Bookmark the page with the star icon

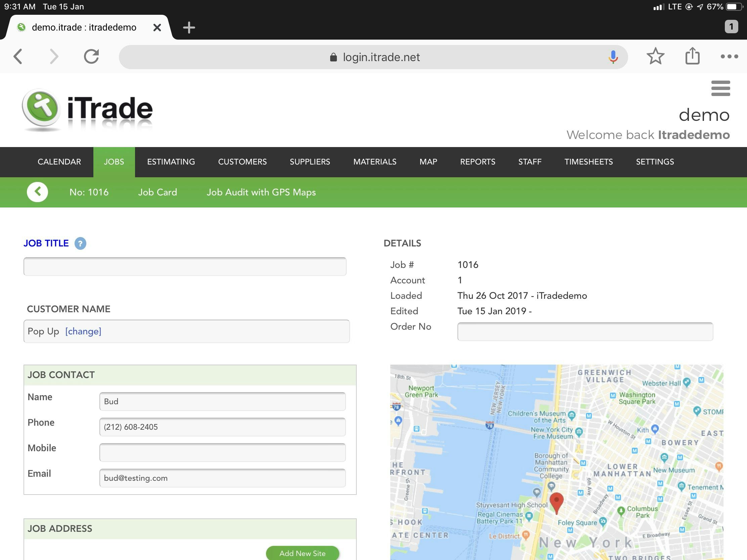(656, 56)
